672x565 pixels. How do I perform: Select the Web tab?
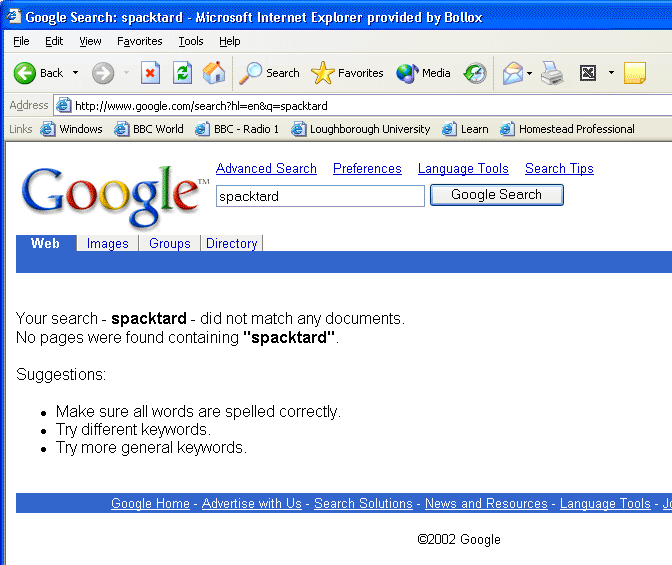pos(46,243)
